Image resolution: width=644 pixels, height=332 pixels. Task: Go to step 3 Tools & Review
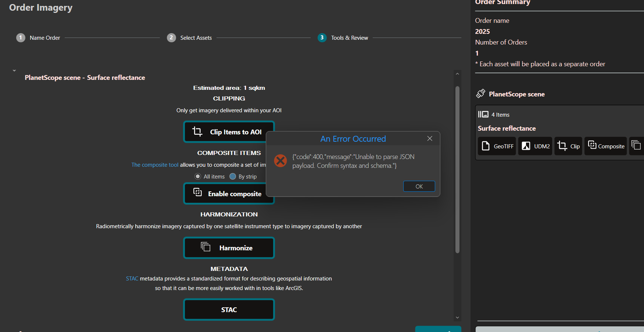tap(343, 38)
